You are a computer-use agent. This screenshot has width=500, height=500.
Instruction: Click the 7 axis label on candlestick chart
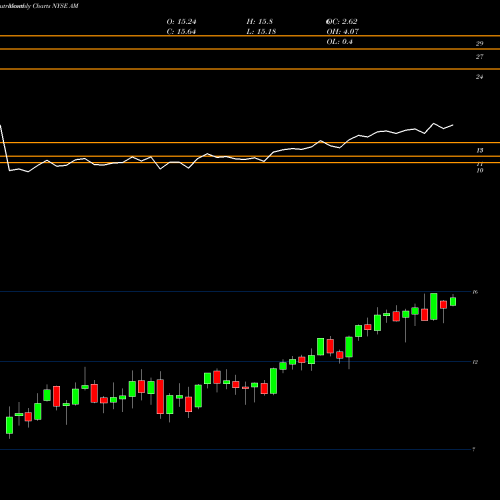(x=474, y=449)
